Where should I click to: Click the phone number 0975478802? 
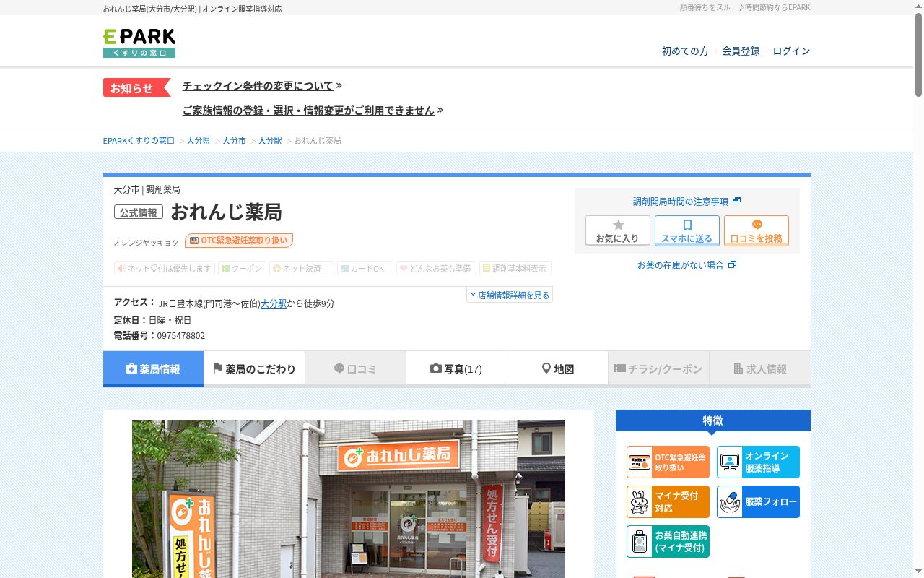pyautogui.click(x=181, y=336)
